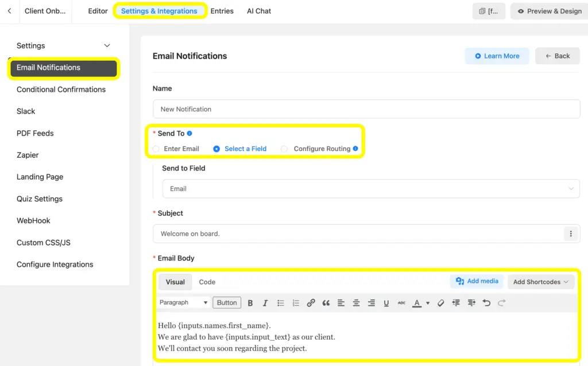Open Landing Page settings
The height and width of the screenshot is (366, 588).
tap(40, 177)
